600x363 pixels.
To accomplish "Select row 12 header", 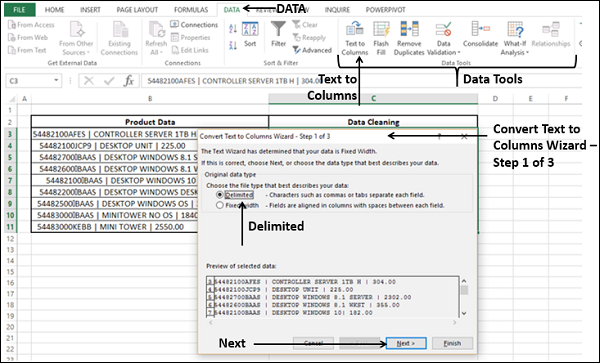I will 10,238.
